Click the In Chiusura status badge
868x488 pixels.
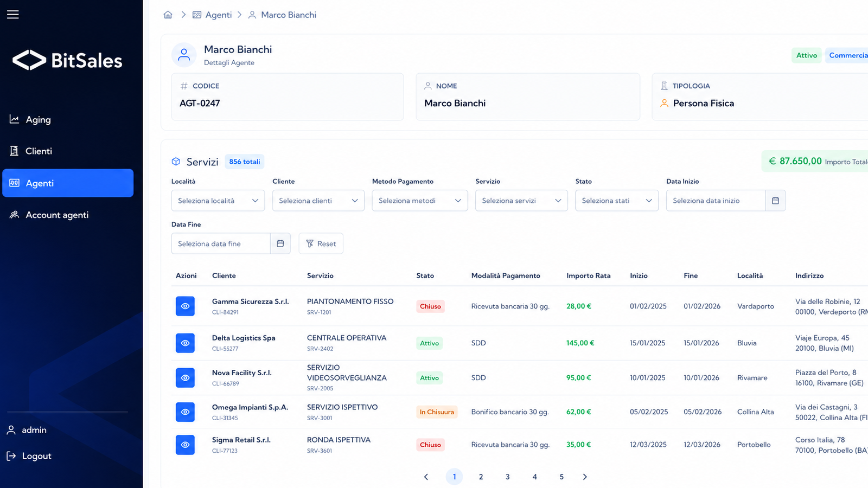point(437,412)
